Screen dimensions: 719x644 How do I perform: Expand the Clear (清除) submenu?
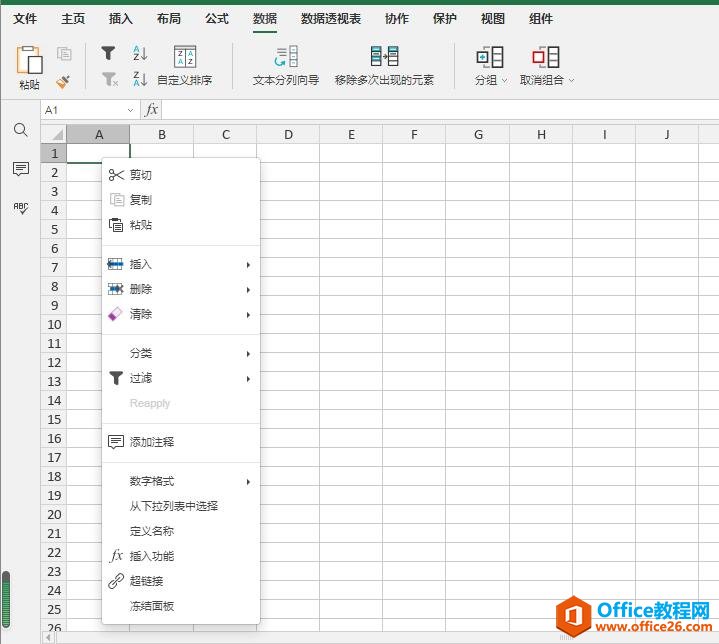181,315
